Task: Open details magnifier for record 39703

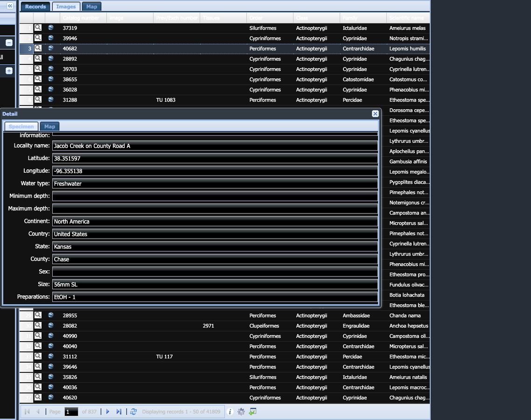Action: pyautogui.click(x=38, y=69)
